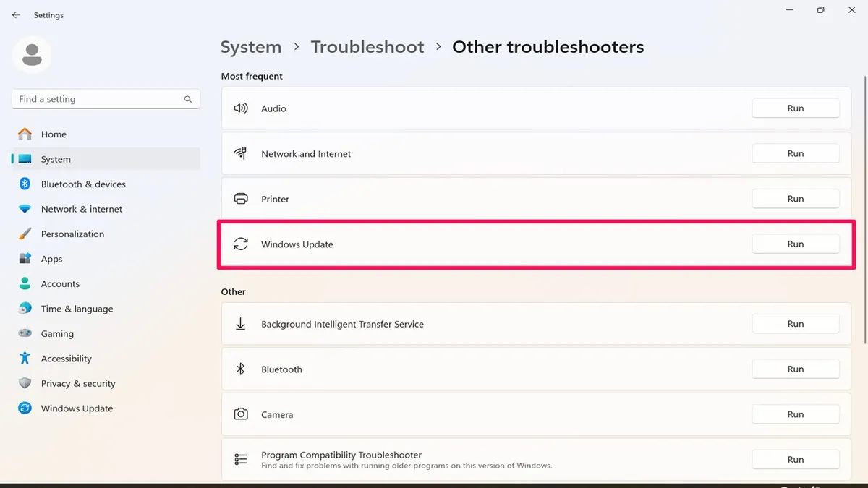Click the Accessibility figure icon
The image size is (868, 488).
pos(25,359)
